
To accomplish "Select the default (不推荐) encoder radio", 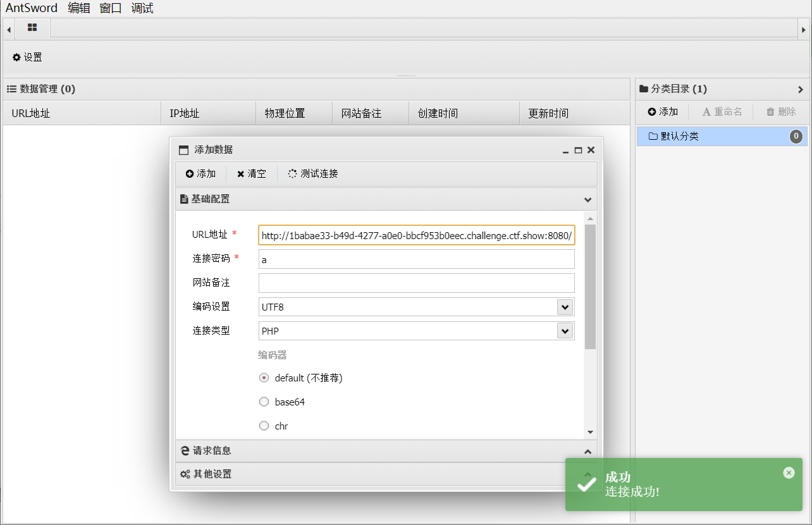I will [x=264, y=378].
